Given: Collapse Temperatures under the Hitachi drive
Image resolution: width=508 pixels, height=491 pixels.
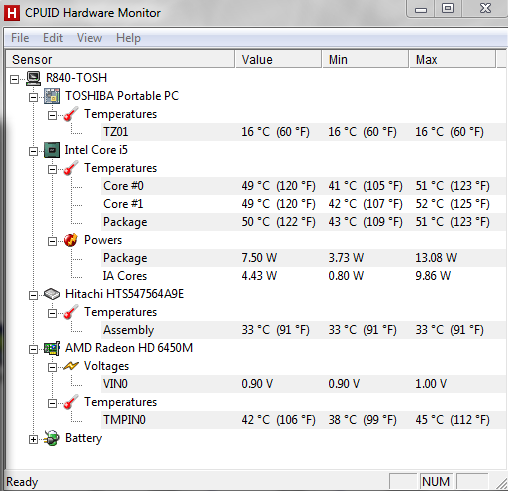Looking at the screenshot, I should coord(52,313).
